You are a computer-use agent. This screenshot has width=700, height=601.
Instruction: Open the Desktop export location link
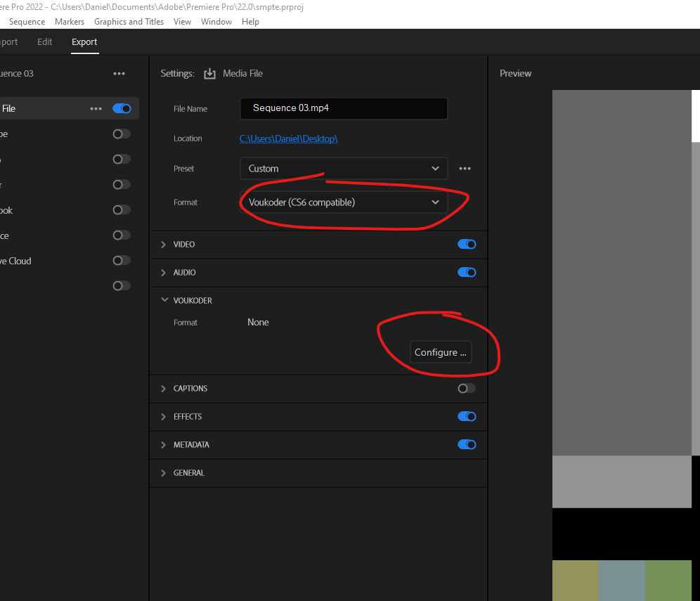[288, 138]
